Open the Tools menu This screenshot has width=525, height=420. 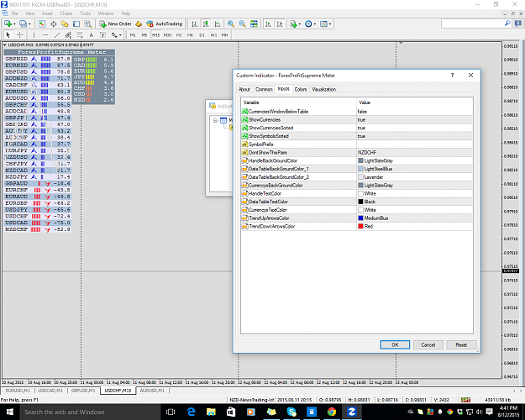click(85, 13)
